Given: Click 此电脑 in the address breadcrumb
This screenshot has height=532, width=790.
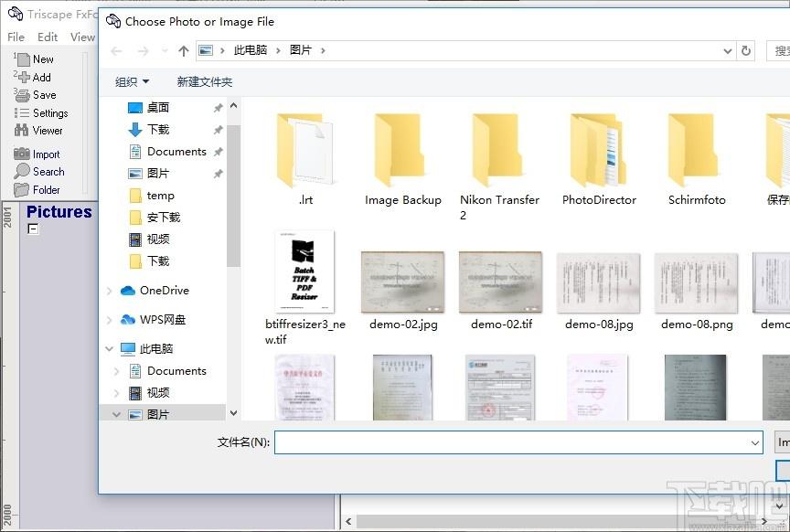Looking at the screenshot, I should coord(251,50).
